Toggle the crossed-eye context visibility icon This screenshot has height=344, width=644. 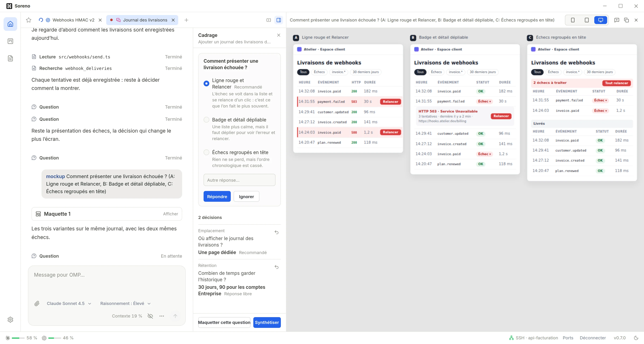(150, 316)
